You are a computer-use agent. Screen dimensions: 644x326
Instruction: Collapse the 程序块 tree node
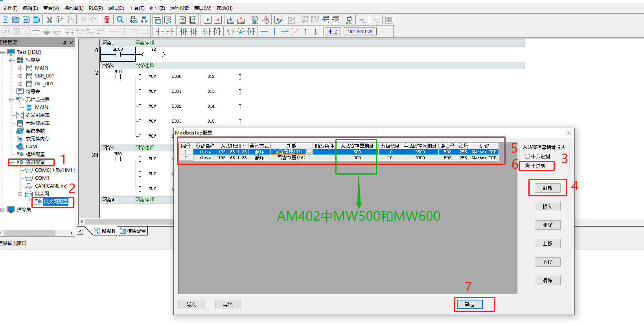tap(11, 60)
